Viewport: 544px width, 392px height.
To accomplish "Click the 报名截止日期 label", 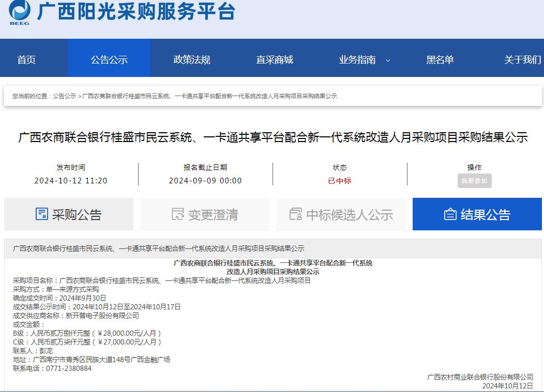I will [205, 167].
